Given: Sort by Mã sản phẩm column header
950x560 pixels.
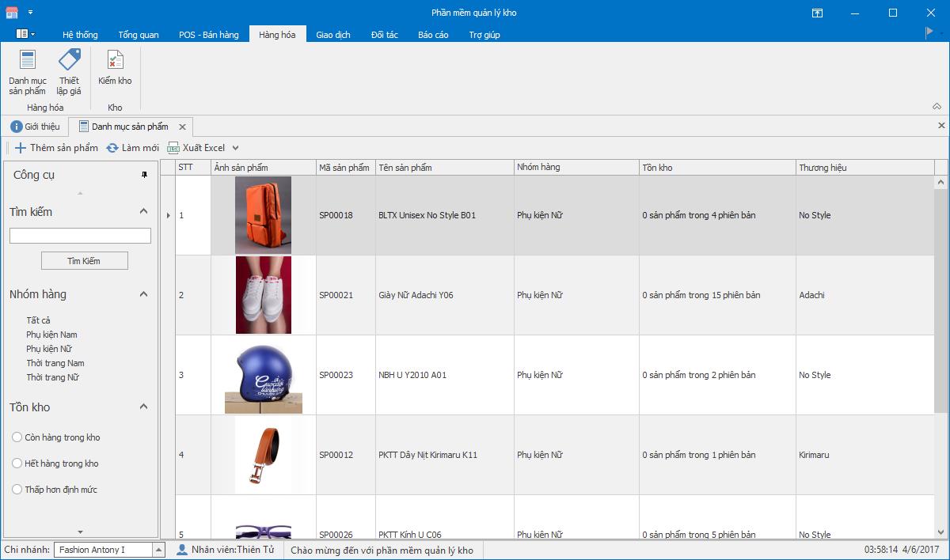Looking at the screenshot, I should pos(346,168).
